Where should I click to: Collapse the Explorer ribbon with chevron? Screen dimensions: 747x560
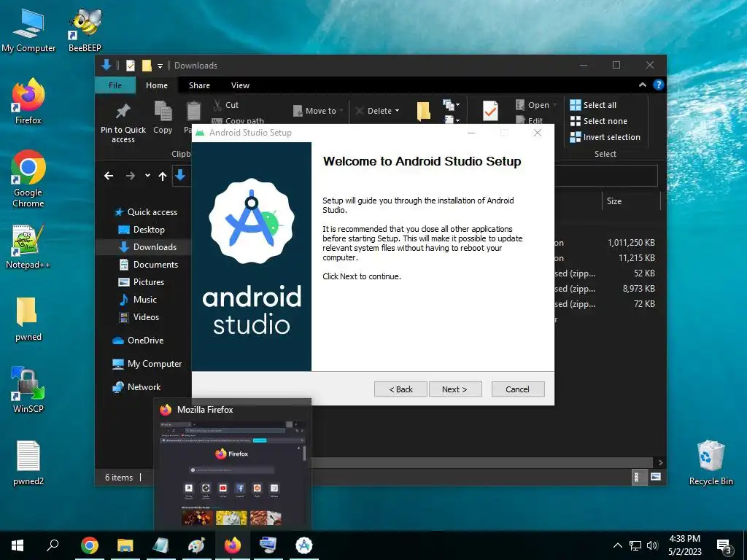[642, 85]
